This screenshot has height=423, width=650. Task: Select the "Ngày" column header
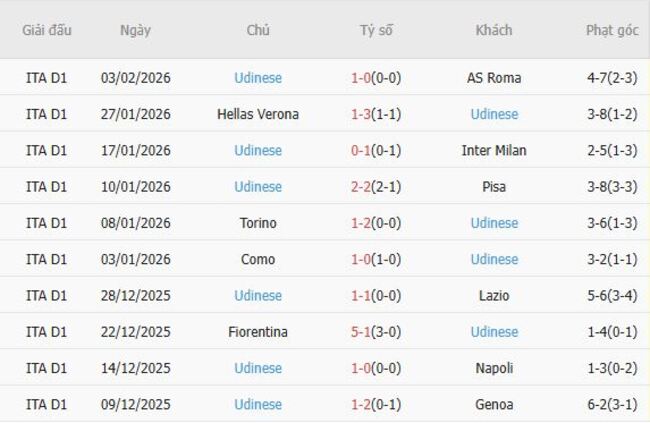(x=135, y=30)
